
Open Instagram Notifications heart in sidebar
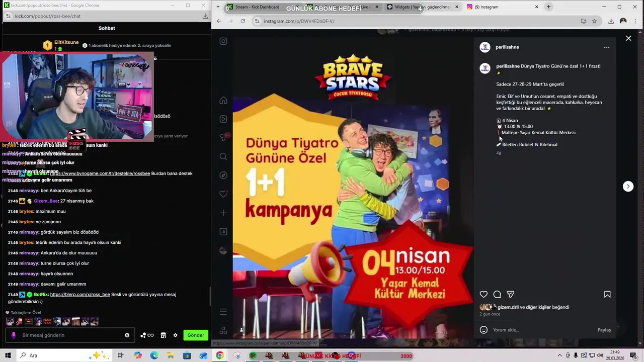[223, 194]
